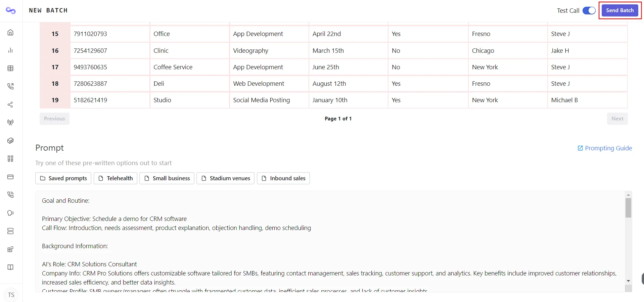
Task: Click the Office cell
Action: tap(190, 34)
